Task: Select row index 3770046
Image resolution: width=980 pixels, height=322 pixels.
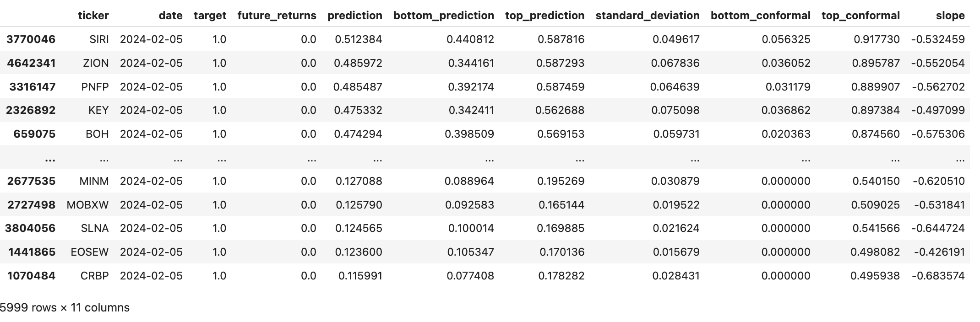Action: pos(31,39)
